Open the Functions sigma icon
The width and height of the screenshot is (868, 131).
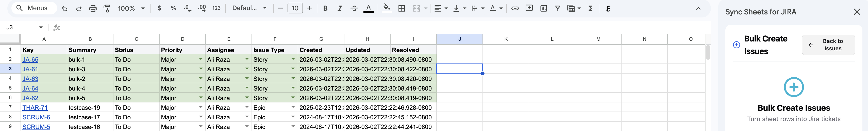590,8
